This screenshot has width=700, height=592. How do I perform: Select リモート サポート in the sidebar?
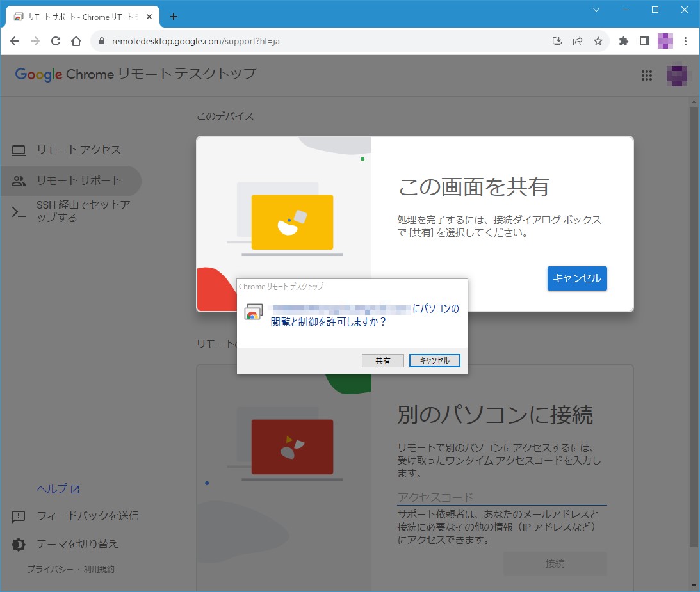click(71, 180)
